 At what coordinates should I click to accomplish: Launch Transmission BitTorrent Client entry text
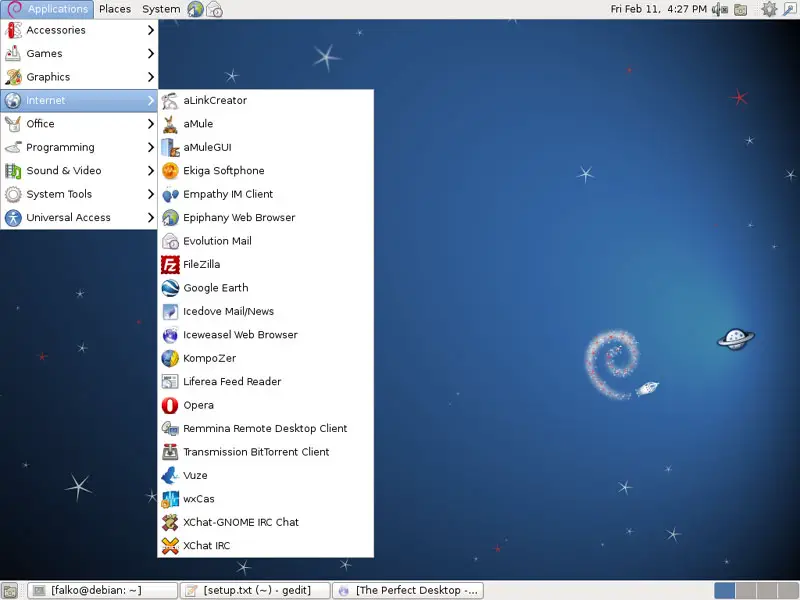pos(256,452)
